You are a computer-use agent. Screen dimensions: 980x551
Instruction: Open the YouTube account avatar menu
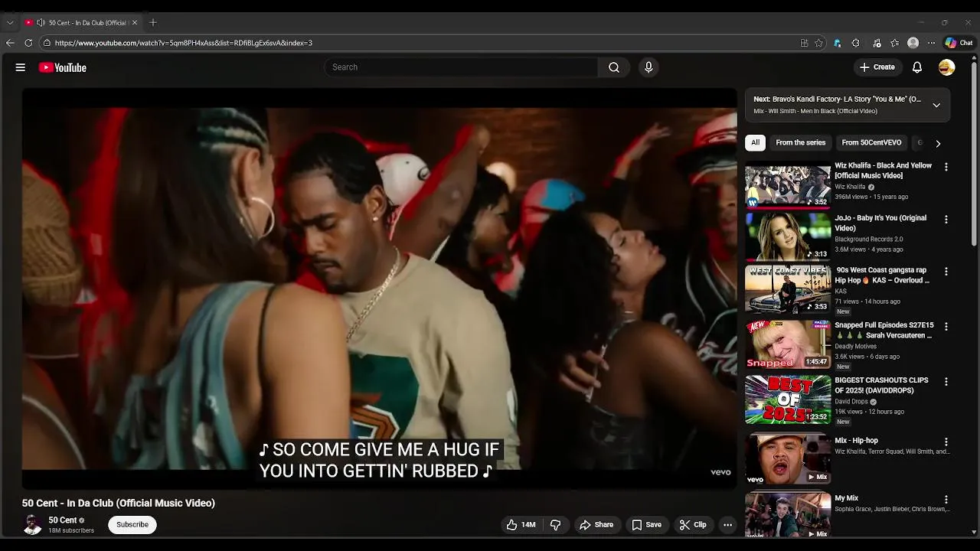[946, 67]
